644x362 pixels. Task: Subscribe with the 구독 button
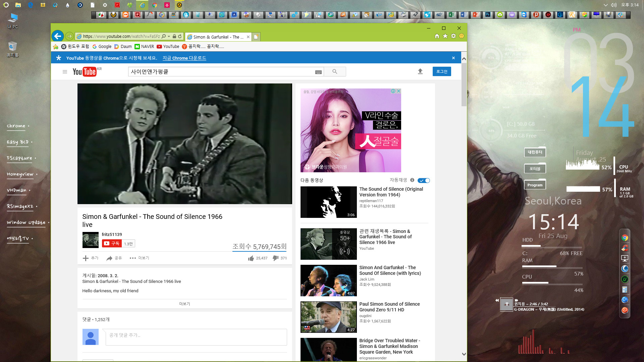[x=111, y=243]
